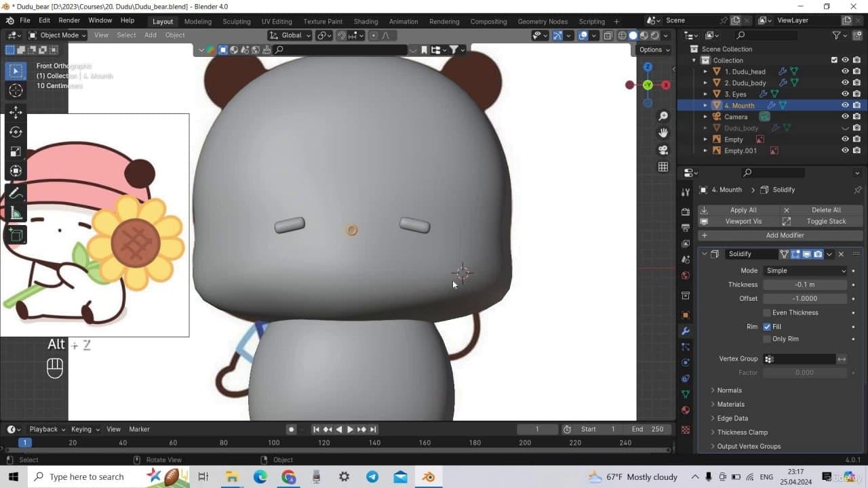Image resolution: width=868 pixels, height=488 pixels.
Task: Select the Transform tool
Action: point(16,171)
